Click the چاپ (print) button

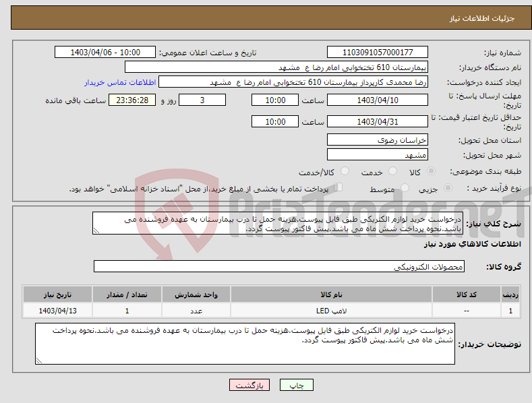coord(296,385)
